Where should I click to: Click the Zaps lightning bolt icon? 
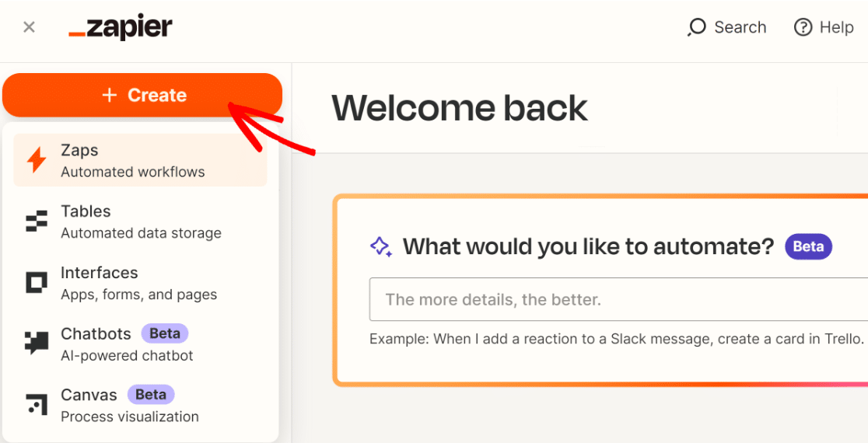pyautogui.click(x=37, y=160)
